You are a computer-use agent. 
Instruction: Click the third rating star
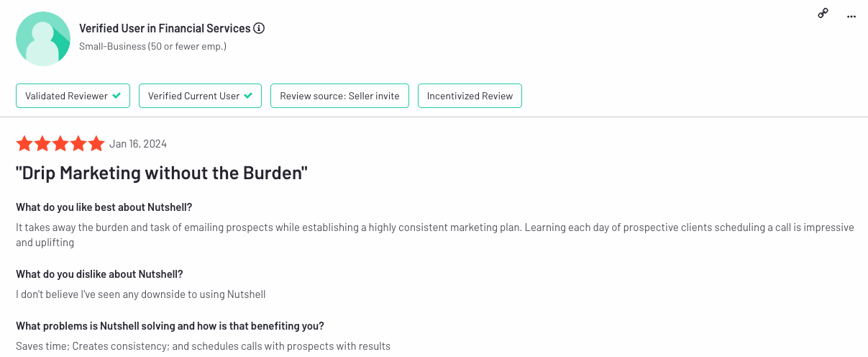(x=60, y=144)
